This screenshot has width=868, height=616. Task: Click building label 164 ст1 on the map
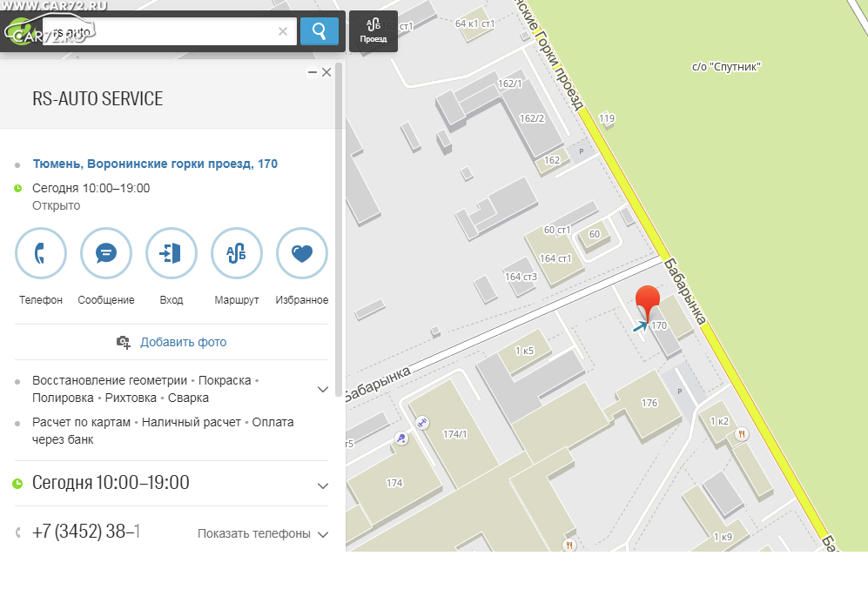tap(555, 258)
